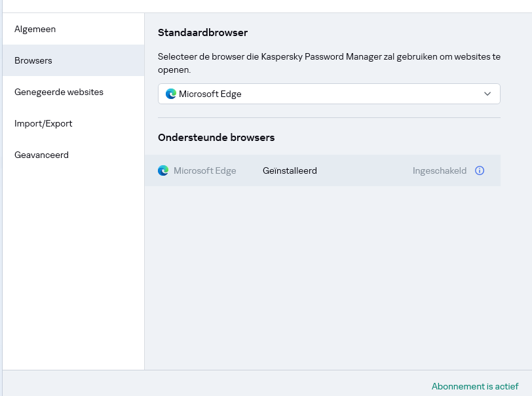Go to Genegeerde websites section
Screen dimensions: 532x396
73,92
